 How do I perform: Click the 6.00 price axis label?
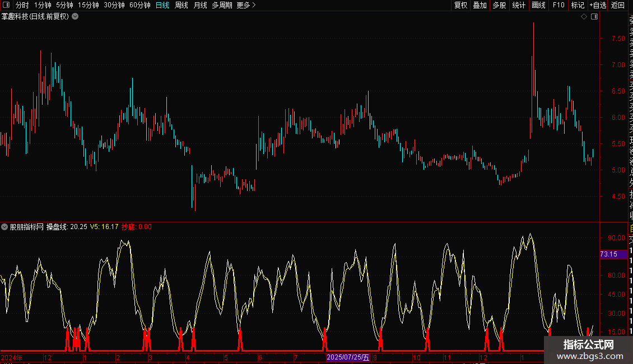click(x=618, y=118)
